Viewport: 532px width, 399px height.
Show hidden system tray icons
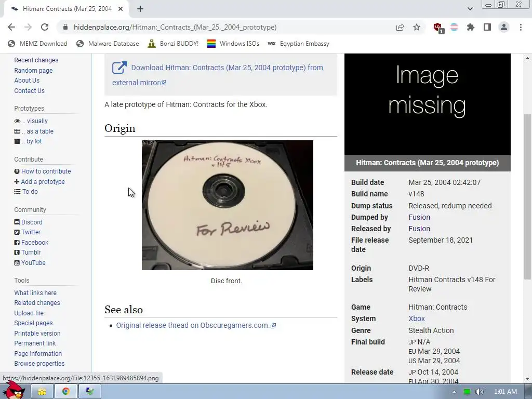tap(454, 392)
